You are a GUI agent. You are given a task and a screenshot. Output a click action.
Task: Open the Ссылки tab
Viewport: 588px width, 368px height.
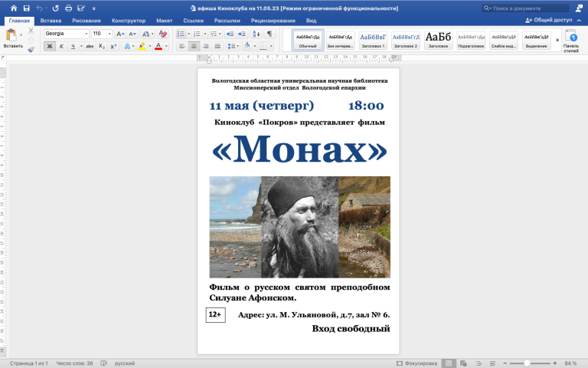point(193,21)
